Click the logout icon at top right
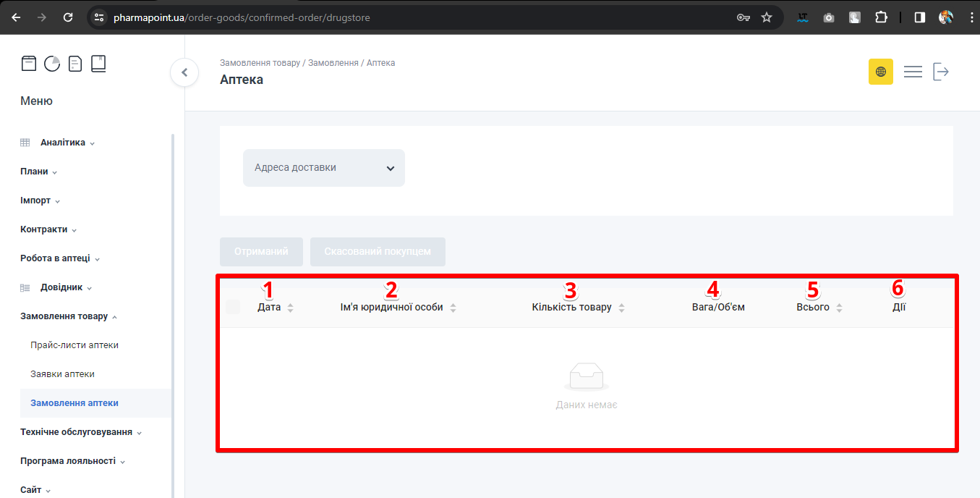Screen dimensions: 980x498 941,72
